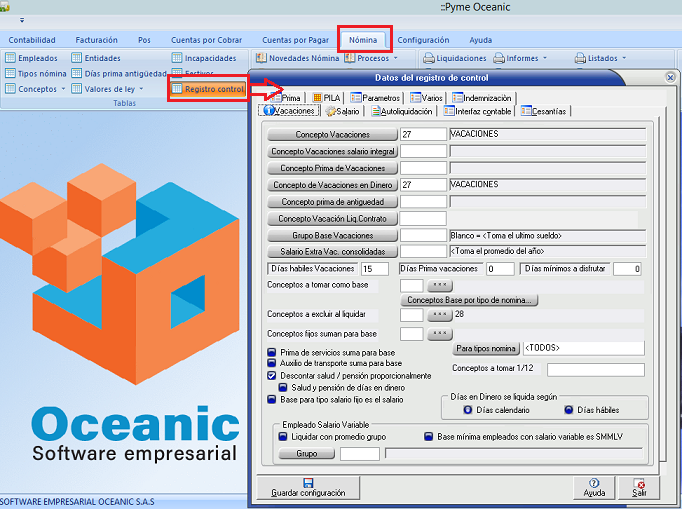This screenshot has width=682, height=509.
Task: Enable Liquidar con promedio grupo
Action: tap(283, 436)
